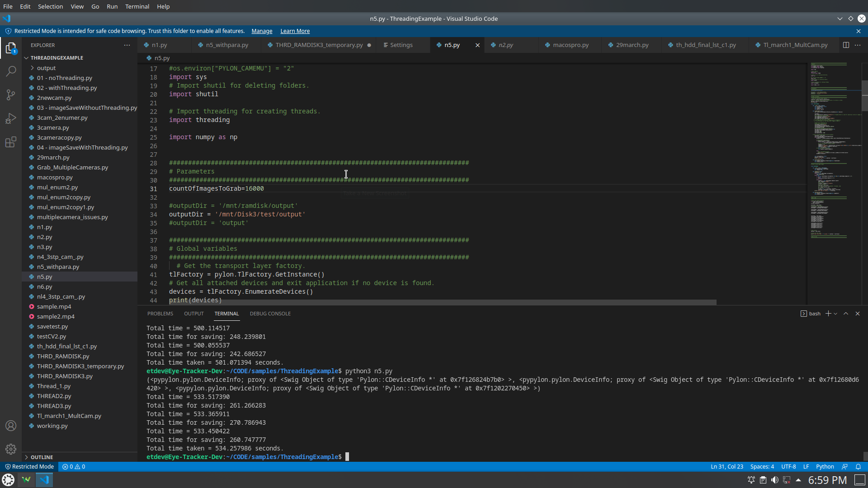Expand the output folder
Viewport: 868px width, 488px height.
point(46,68)
